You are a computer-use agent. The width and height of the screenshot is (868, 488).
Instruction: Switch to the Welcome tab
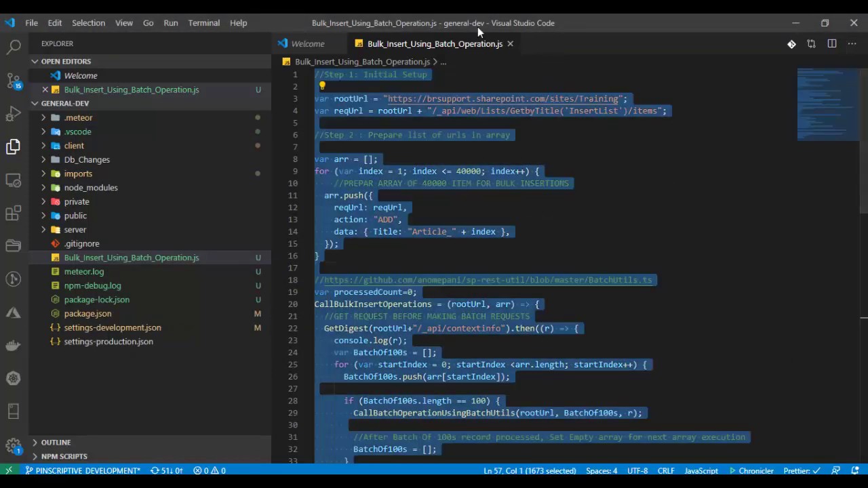pos(307,44)
